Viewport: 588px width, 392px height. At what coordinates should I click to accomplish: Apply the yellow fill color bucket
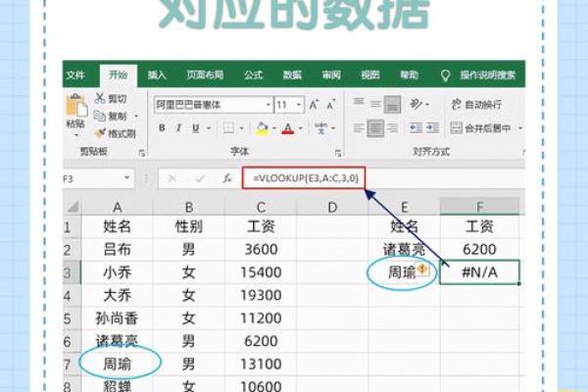pyautogui.click(x=262, y=128)
